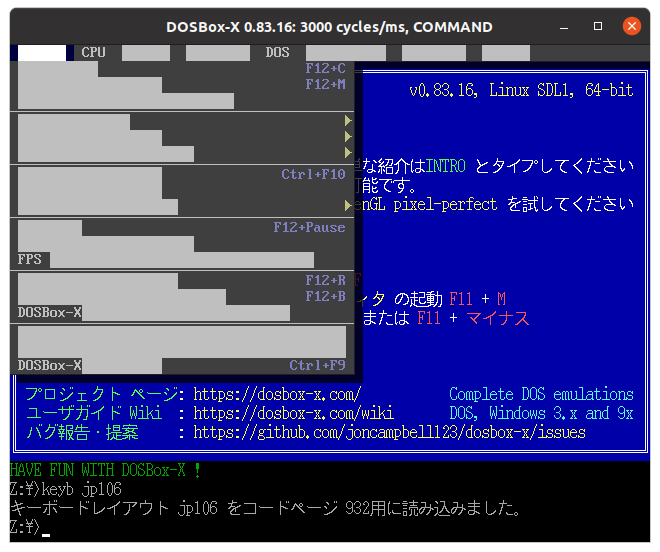Click the github.com/joncampbell123/dosbox-x/issues URL text
Viewport: 660px width, 552px height.
click(x=389, y=432)
